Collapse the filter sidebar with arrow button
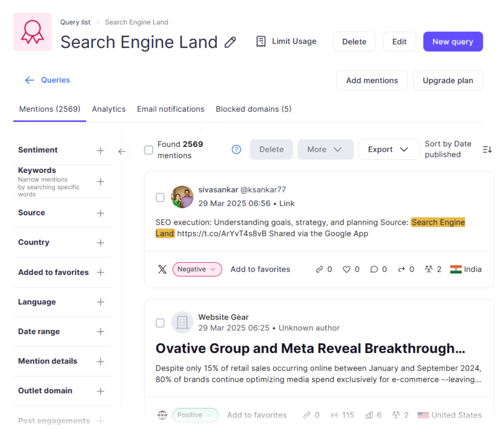 pyautogui.click(x=121, y=151)
